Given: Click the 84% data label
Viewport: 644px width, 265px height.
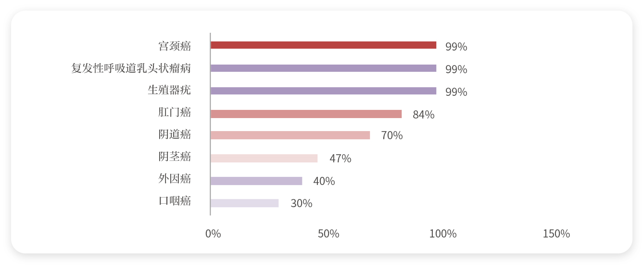Looking at the screenshot, I should point(423,115).
